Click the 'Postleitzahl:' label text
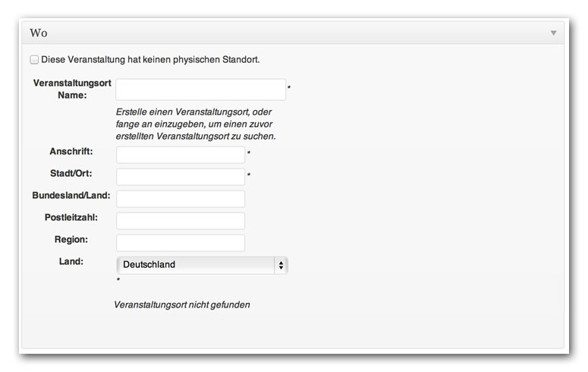Image resolution: width=588 pixels, height=372 pixels. pyautogui.click(x=71, y=217)
